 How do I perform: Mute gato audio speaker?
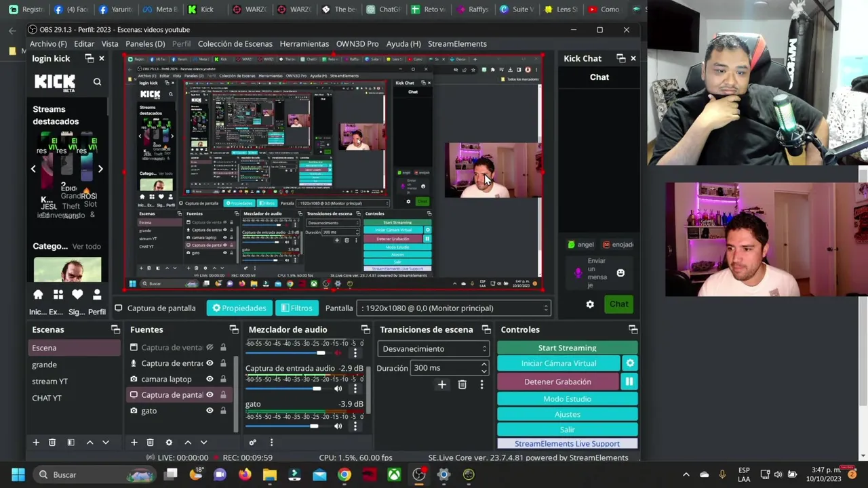click(x=338, y=426)
